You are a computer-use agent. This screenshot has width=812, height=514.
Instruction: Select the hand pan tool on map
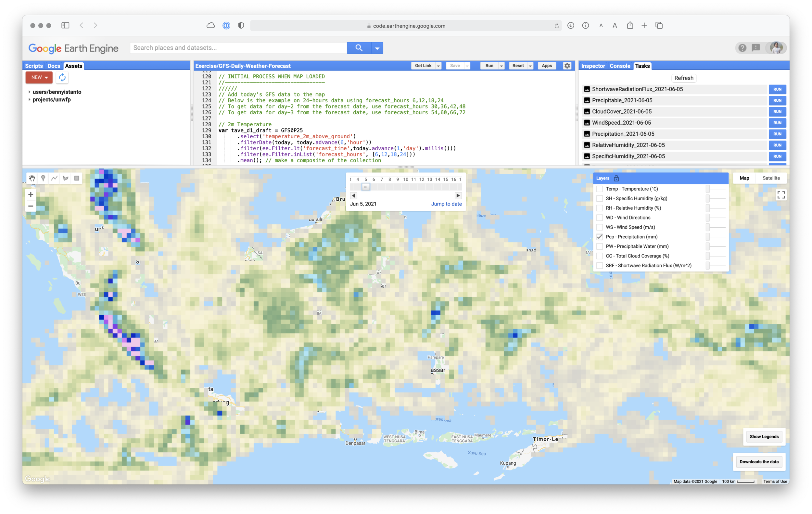click(x=32, y=178)
